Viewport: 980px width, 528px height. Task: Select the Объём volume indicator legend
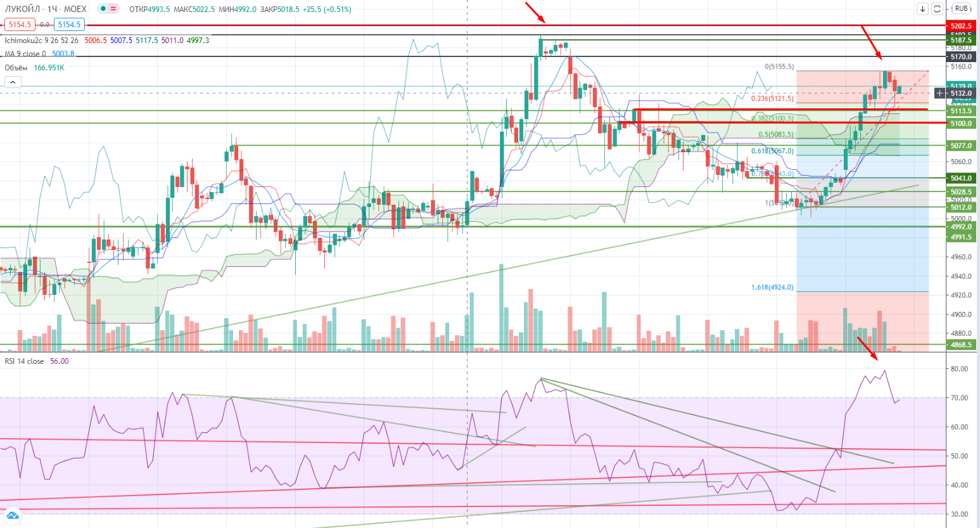pyautogui.click(x=16, y=68)
